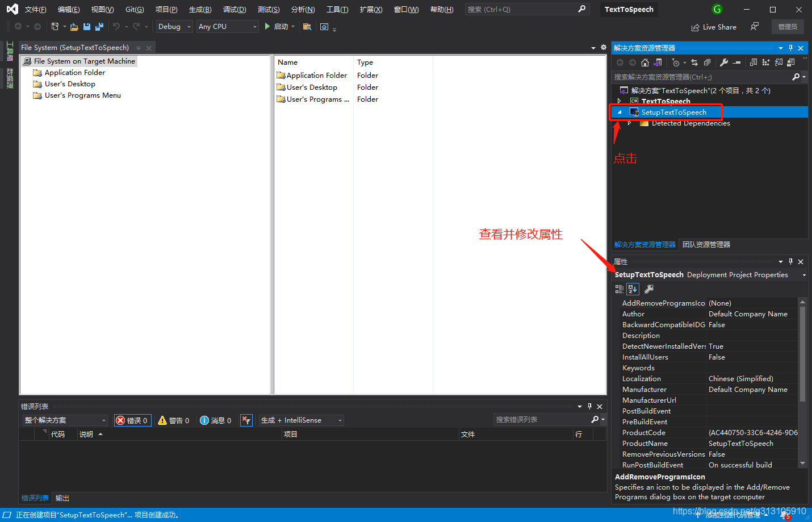Viewport: 812px width, 522px height.
Task: Open the Git(G) menu
Action: [x=135, y=9]
